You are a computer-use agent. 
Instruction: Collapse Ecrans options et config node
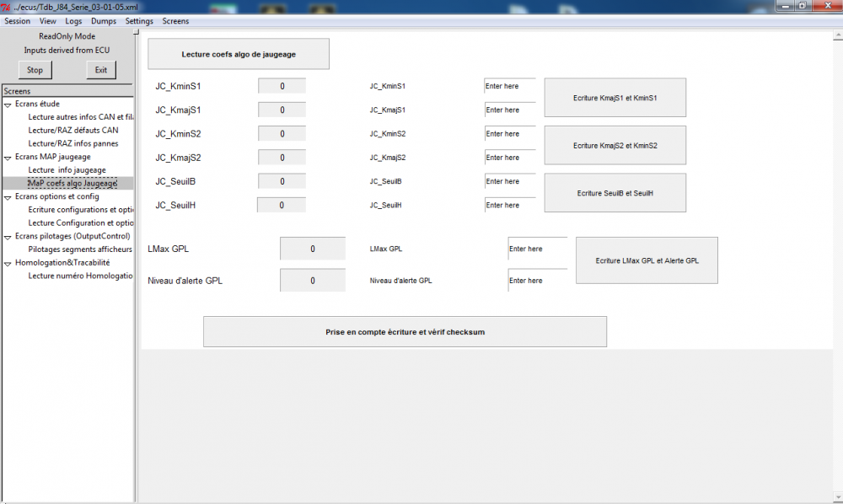[8, 198]
